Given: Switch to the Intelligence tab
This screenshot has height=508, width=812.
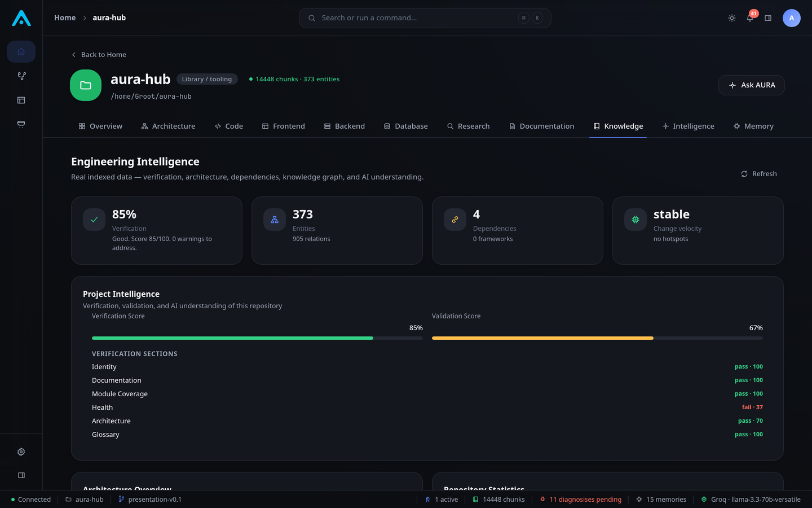Looking at the screenshot, I should tap(689, 126).
